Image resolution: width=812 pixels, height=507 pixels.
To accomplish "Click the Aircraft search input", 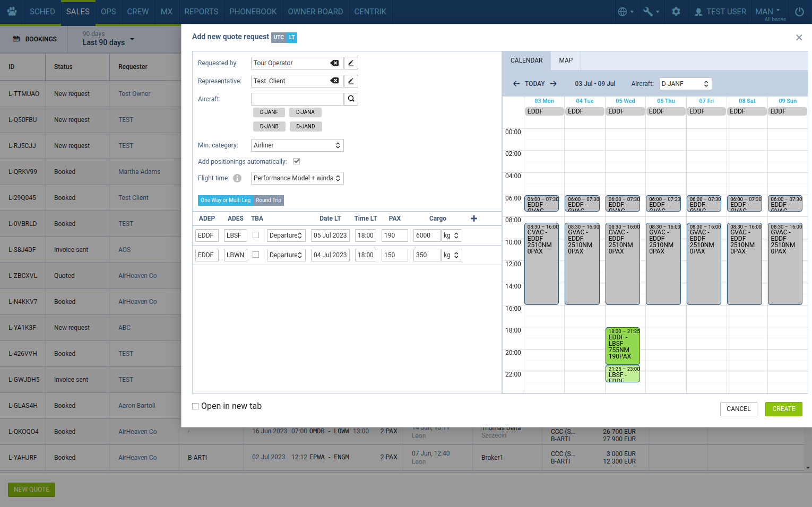I will coord(297,99).
